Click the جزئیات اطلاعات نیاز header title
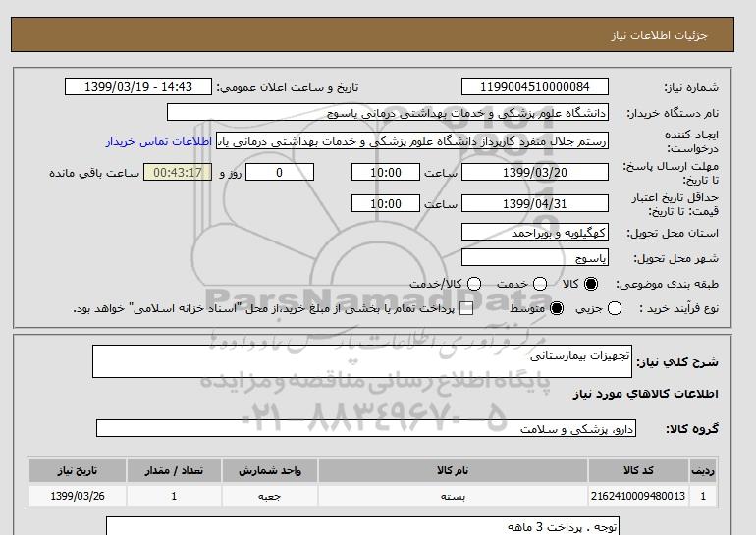The image size is (756, 535). (x=659, y=35)
